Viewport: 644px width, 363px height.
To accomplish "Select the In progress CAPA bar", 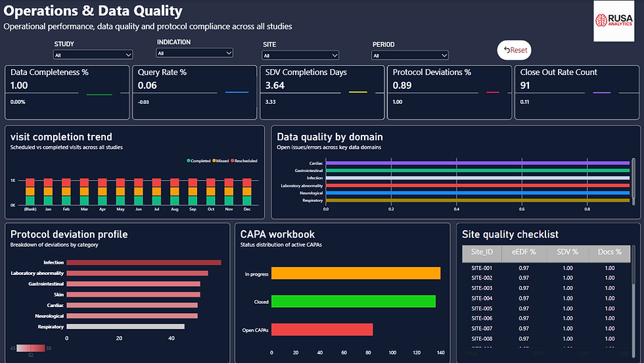I will tap(356, 274).
